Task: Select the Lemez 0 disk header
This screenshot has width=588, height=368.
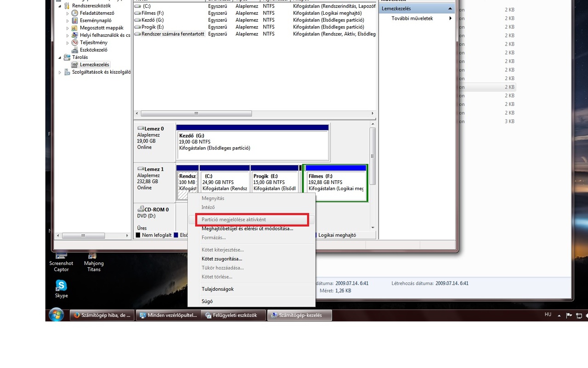Action: tap(154, 143)
